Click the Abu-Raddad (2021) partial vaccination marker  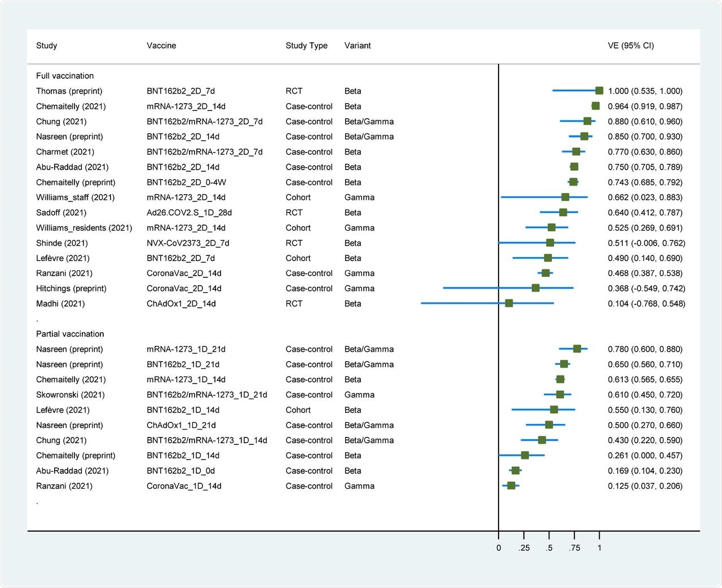pyautogui.click(x=516, y=471)
